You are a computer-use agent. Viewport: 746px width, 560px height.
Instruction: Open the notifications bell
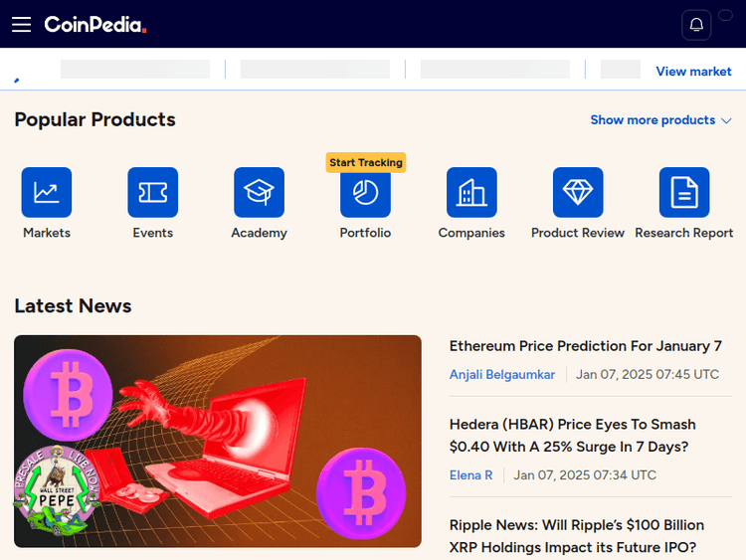[x=696, y=25]
